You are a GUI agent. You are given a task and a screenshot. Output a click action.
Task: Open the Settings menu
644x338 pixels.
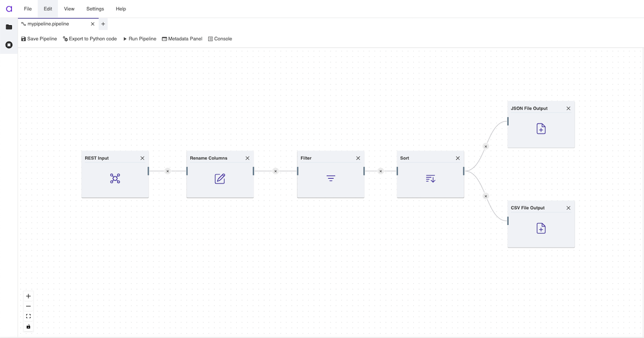coord(95,9)
